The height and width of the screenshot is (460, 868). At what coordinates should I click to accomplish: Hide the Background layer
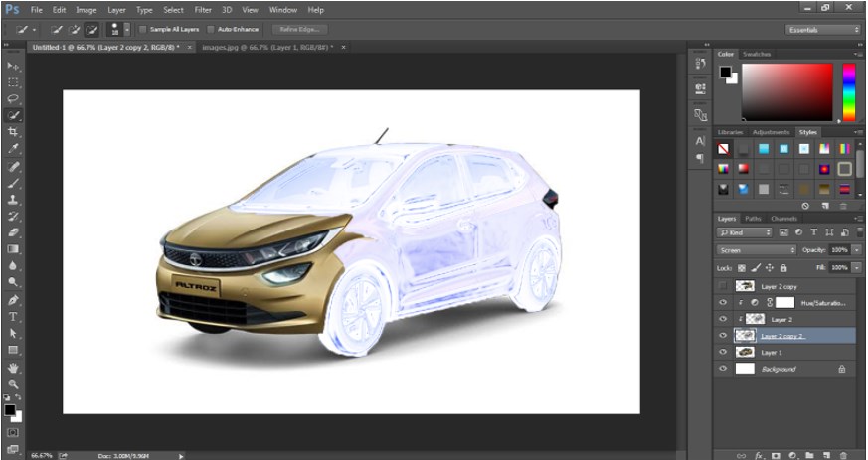click(x=723, y=369)
